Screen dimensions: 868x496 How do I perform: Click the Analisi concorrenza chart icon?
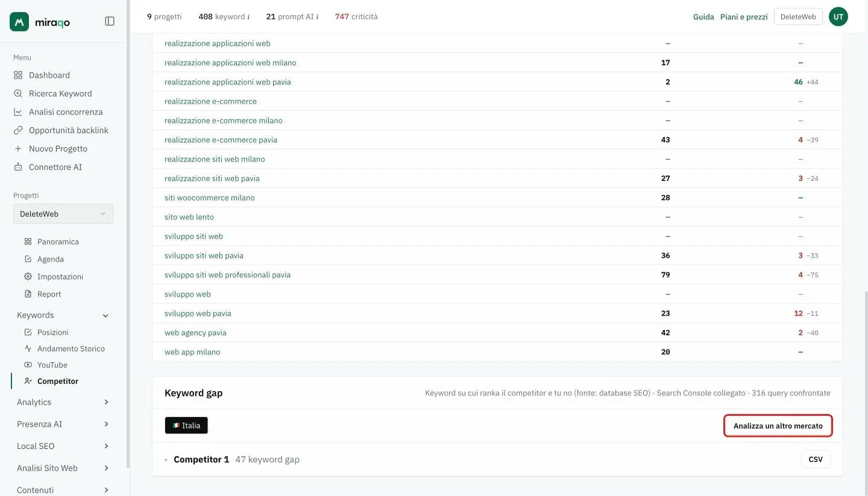18,112
